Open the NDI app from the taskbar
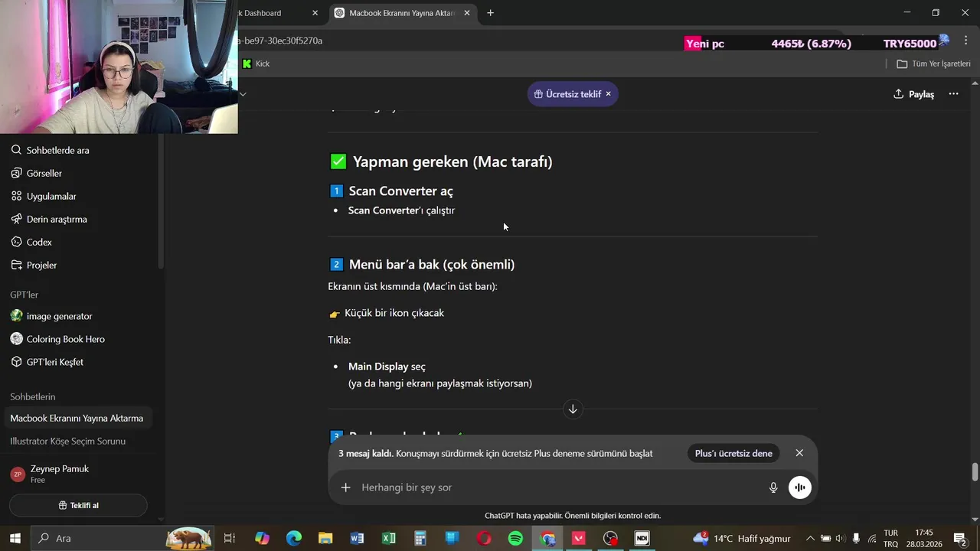The width and height of the screenshot is (980, 551). click(x=642, y=539)
